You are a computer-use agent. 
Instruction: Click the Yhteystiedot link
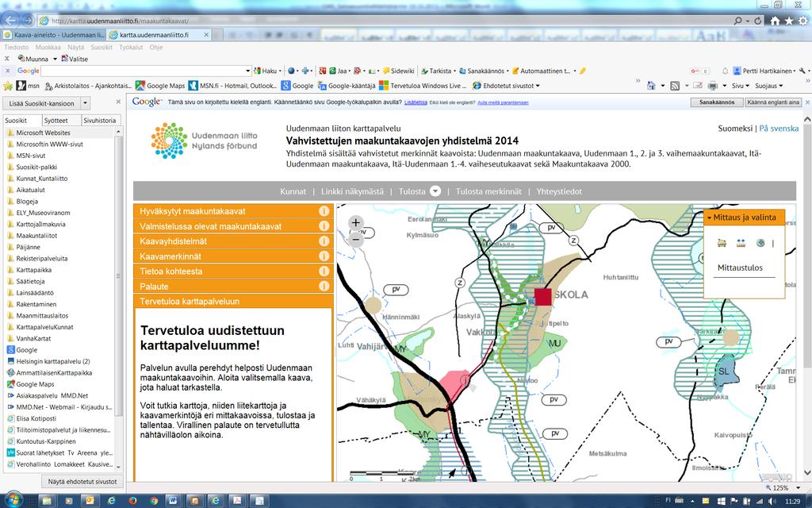click(x=559, y=191)
